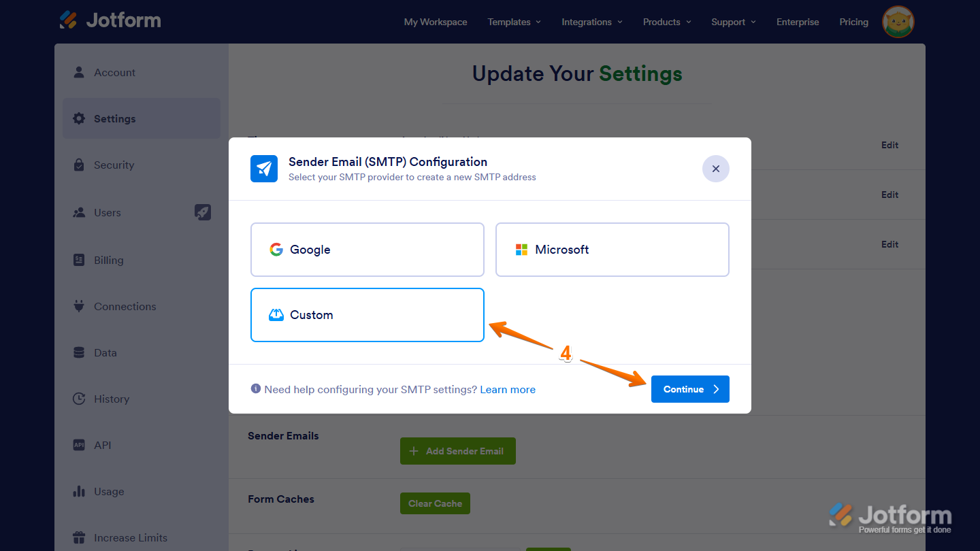Open the Support dropdown menu
The image size is (980, 551).
click(x=734, y=22)
